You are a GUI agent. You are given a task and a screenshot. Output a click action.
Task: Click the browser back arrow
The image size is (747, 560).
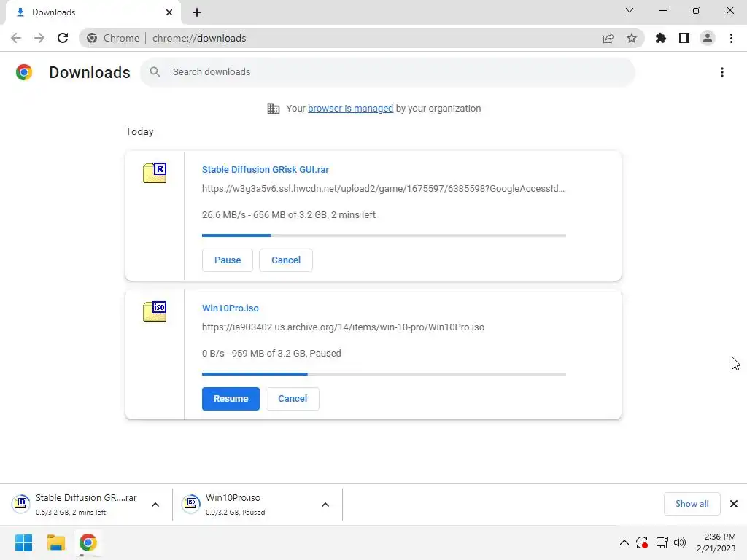click(16, 38)
